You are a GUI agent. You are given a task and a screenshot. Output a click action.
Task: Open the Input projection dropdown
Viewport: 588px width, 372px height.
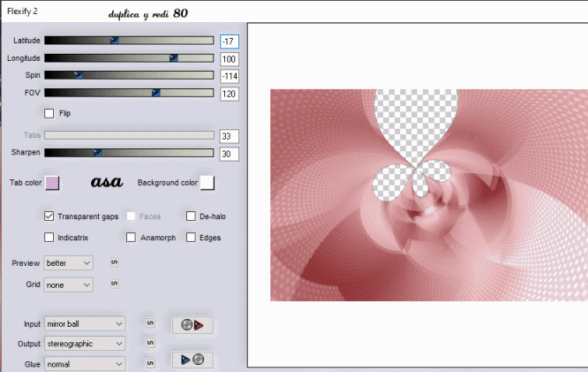pos(85,324)
